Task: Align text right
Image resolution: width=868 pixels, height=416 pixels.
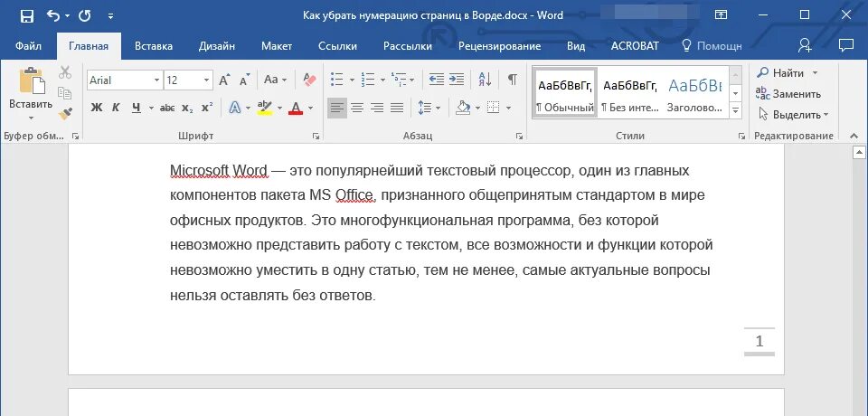Action: coord(377,108)
